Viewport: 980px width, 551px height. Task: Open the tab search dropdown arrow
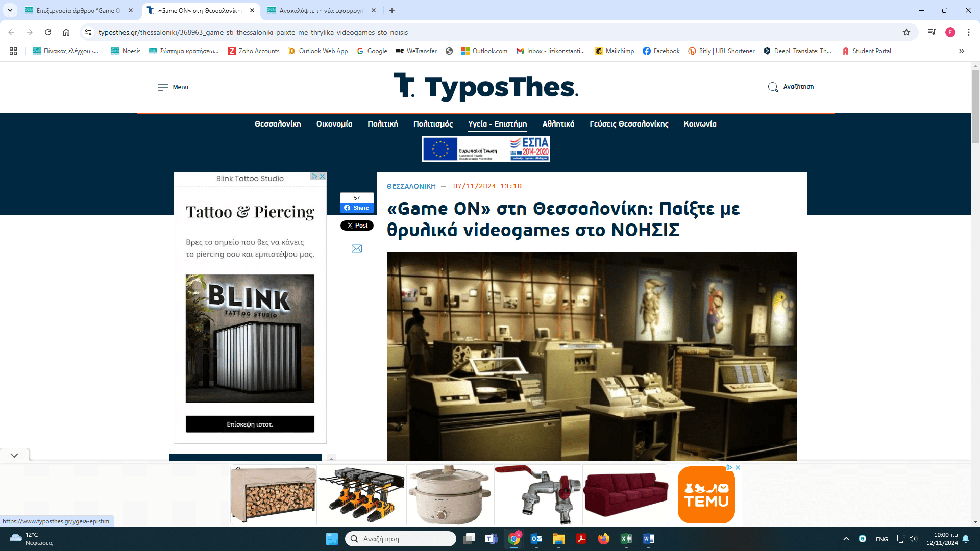10,10
